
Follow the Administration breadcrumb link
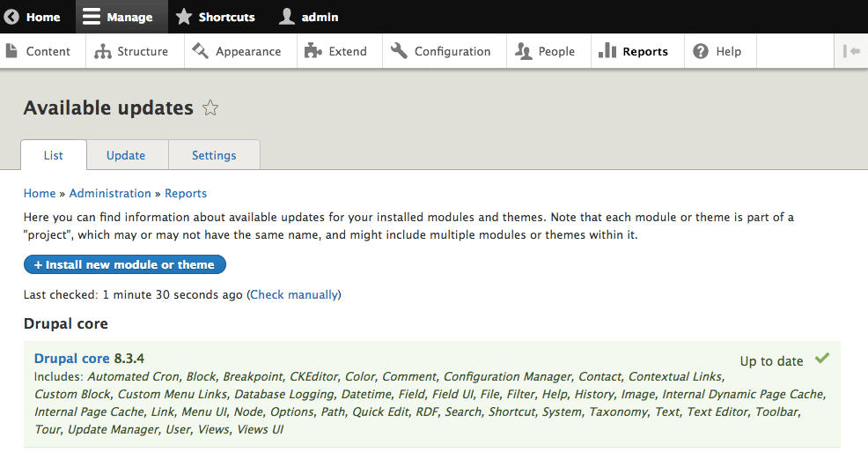click(110, 193)
